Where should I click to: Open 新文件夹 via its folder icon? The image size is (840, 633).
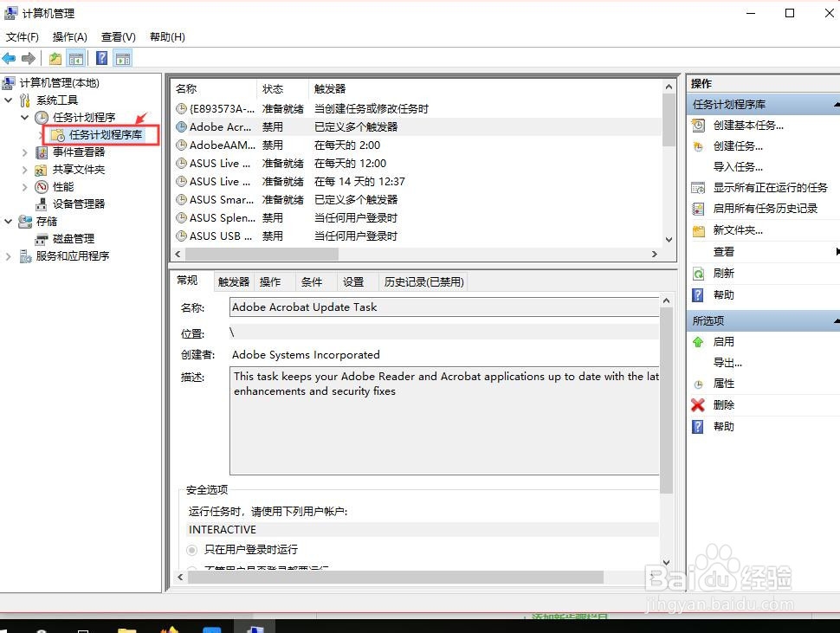(698, 230)
